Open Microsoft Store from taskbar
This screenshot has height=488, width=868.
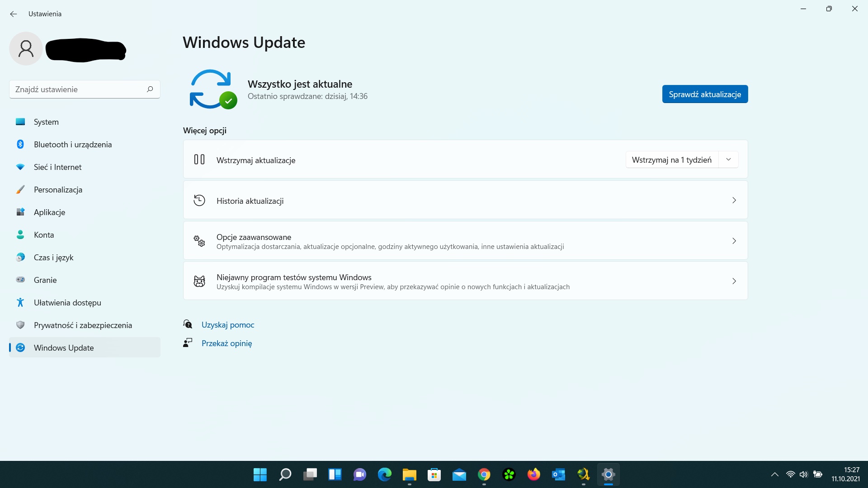434,474
